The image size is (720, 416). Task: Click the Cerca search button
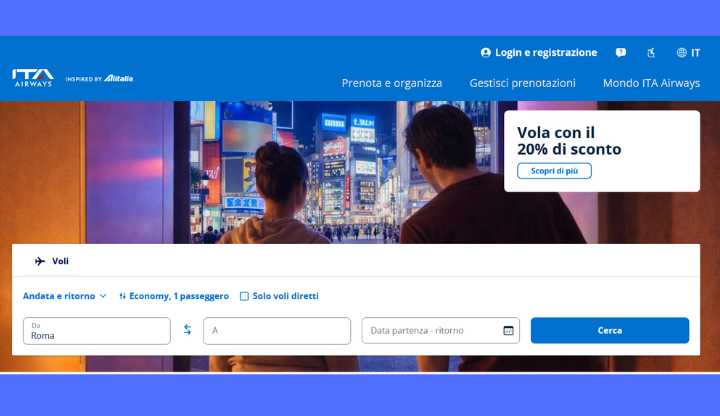tap(610, 331)
